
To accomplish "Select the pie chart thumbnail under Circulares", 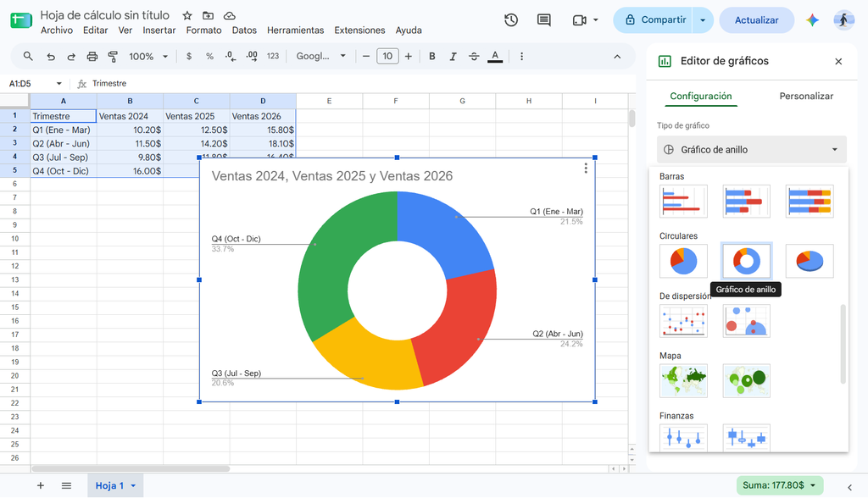I will [684, 261].
